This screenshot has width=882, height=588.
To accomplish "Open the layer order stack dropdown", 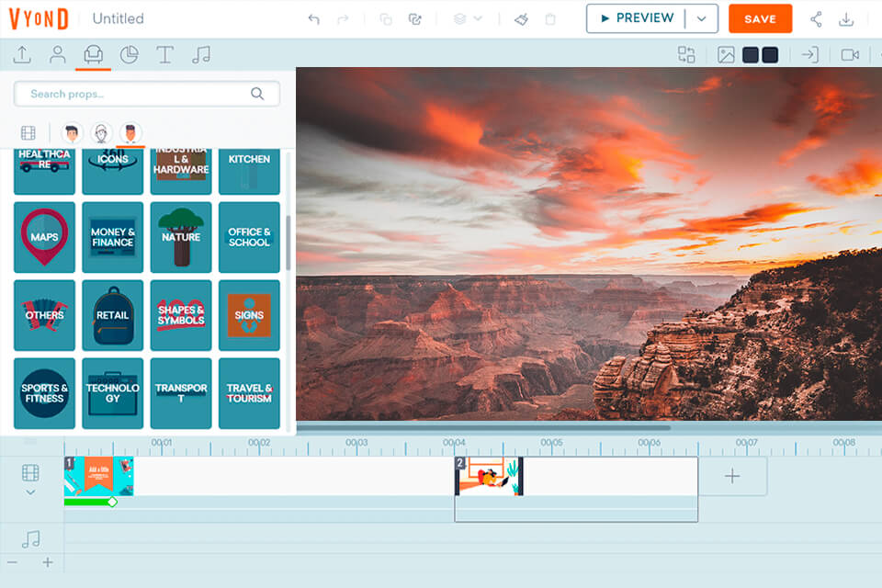I will click(x=468, y=19).
